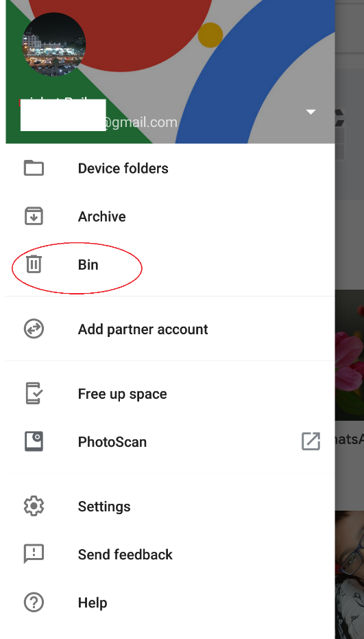Open the Bin menu entry

[x=170, y=264]
